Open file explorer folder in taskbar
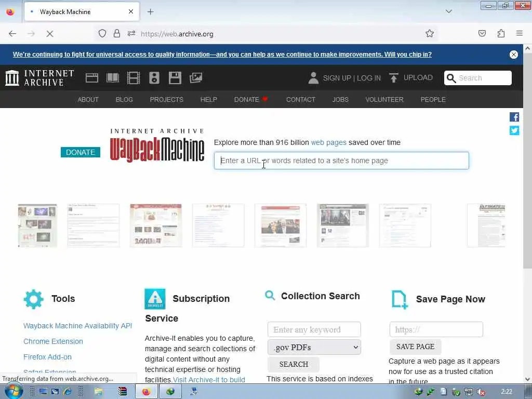 99,392
